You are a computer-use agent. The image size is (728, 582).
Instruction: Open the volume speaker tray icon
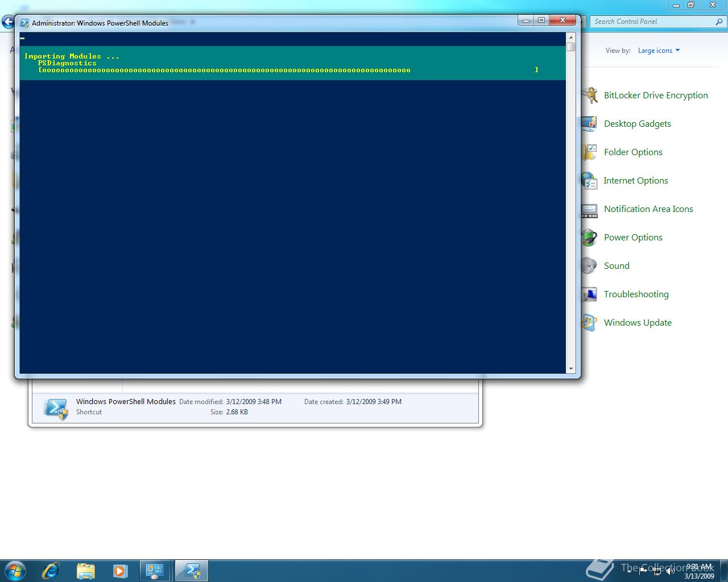(x=671, y=571)
